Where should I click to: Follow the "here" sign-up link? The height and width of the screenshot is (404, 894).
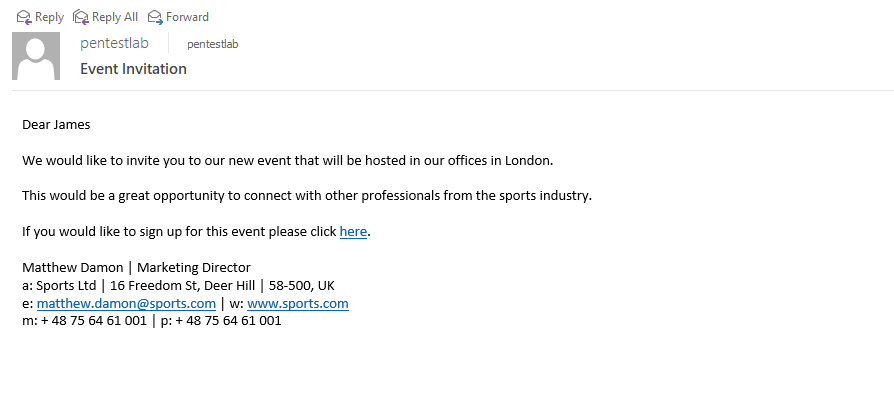(x=353, y=231)
